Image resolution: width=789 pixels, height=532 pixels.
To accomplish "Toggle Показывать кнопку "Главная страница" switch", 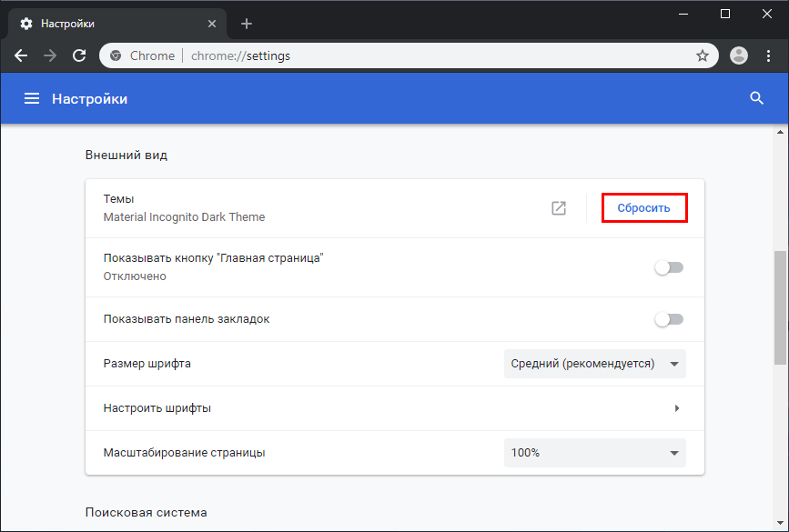I will [669, 267].
